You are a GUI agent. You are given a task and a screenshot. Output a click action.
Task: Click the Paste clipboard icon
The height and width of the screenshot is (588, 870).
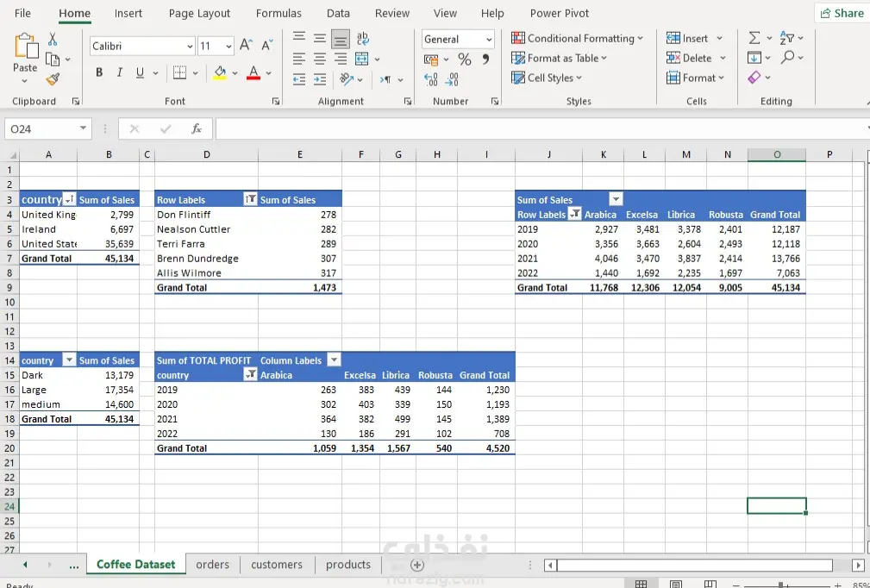tap(26, 46)
